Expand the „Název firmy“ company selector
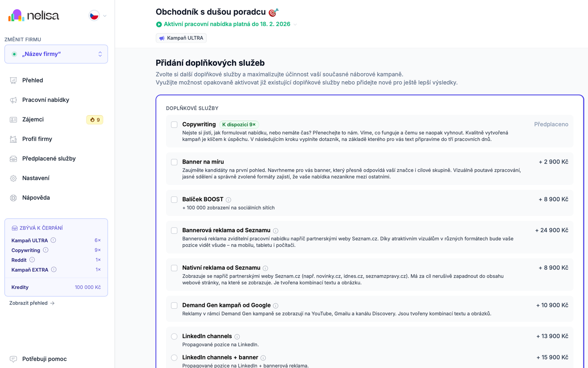The width and height of the screenshot is (588, 368). 56,54
